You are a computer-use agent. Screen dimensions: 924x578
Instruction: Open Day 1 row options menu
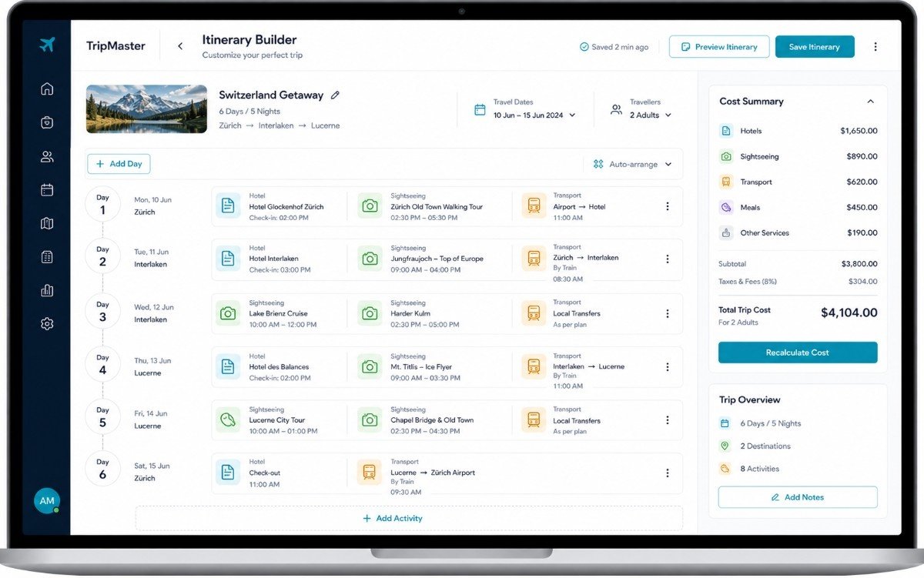(668, 206)
